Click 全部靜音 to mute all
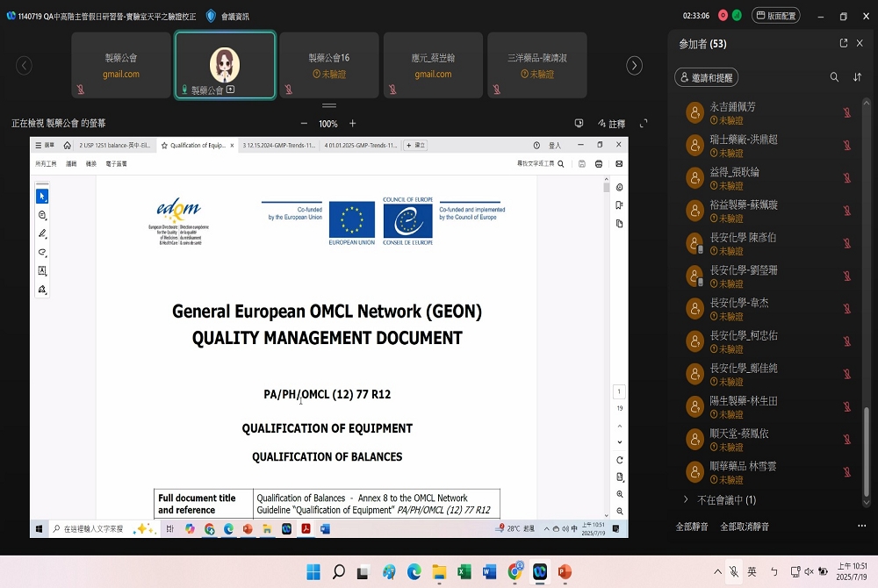The width and height of the screenshot is (878, 588). point(692,527)
